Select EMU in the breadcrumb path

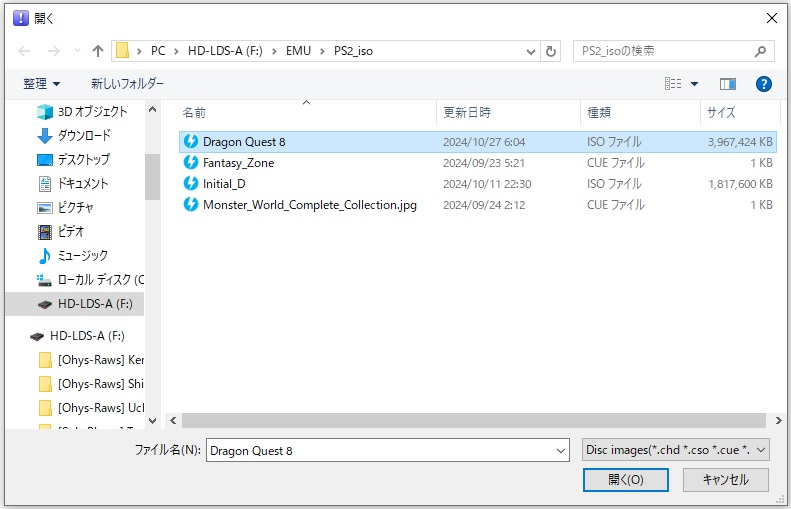pyautogui.click(x=298, y=51)
